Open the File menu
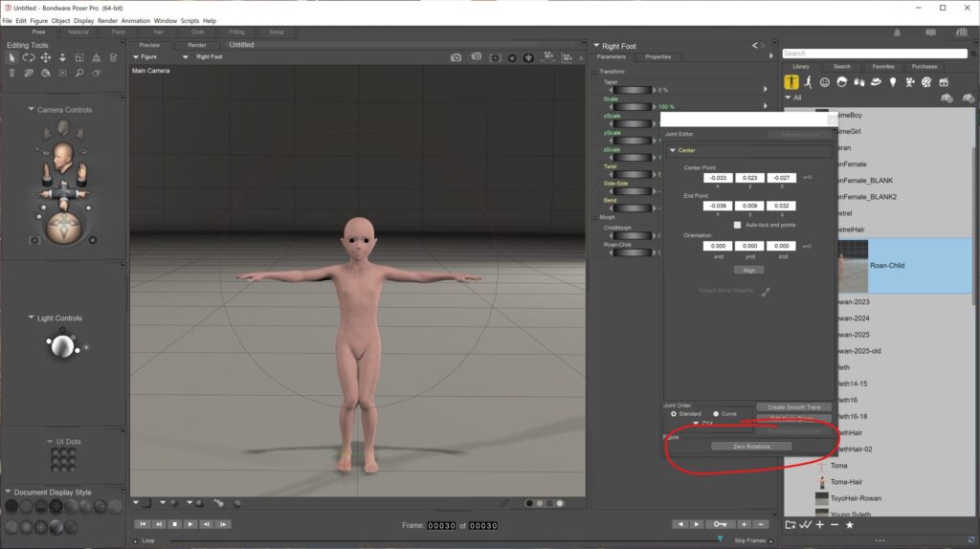The height and width of the screenshot is (549, 980). point(7,21)
